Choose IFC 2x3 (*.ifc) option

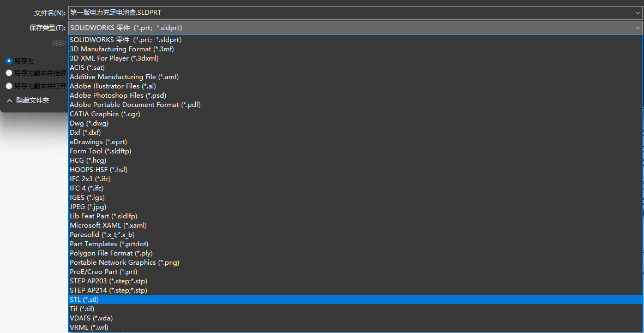click(356, 179)
